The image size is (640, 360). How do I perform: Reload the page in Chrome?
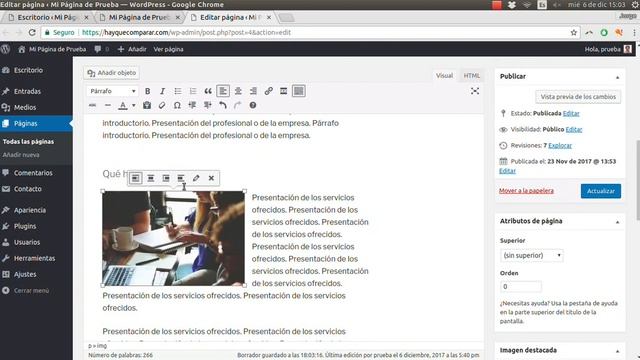[32, 33]
